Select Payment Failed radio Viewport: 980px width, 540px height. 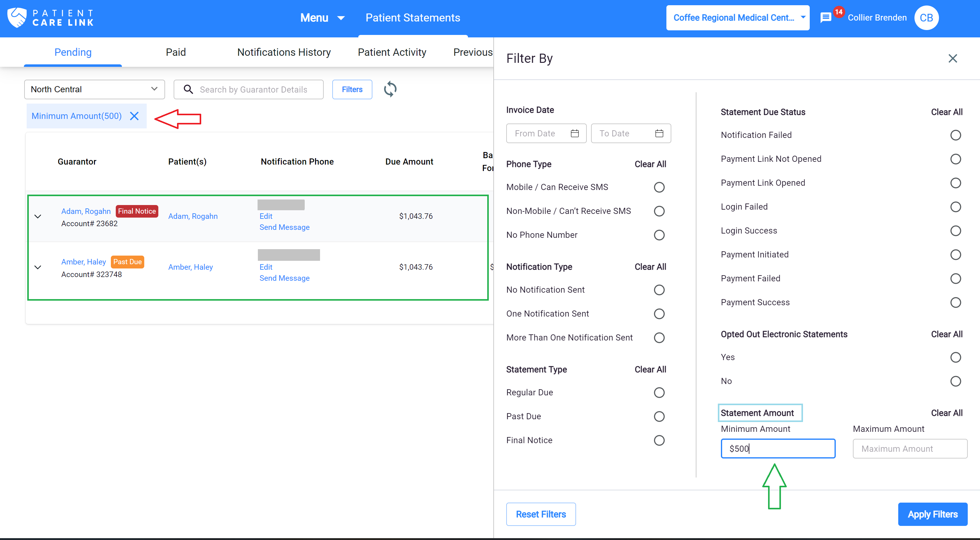[x=955, y=278]
